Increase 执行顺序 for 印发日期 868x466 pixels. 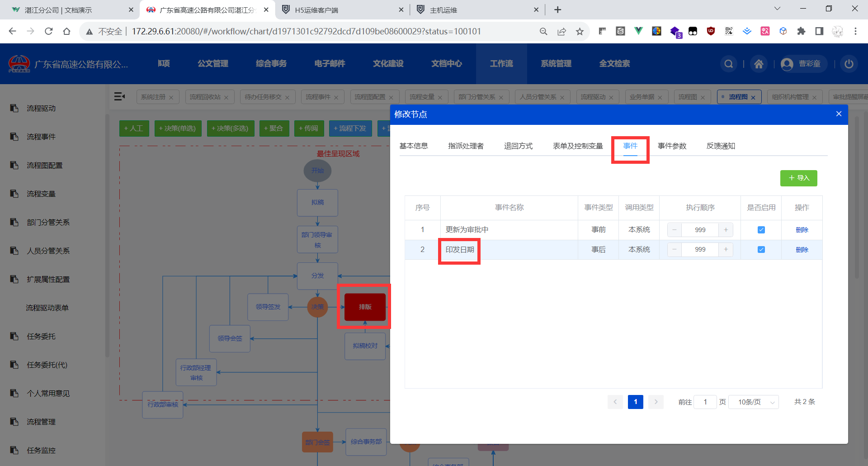click(x=726, y=250)
